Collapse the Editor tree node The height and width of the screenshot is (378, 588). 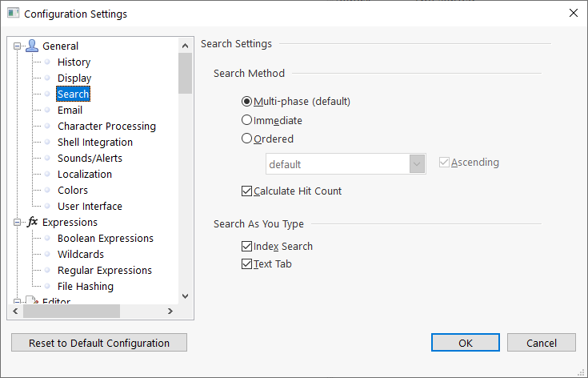pos(17,301)
